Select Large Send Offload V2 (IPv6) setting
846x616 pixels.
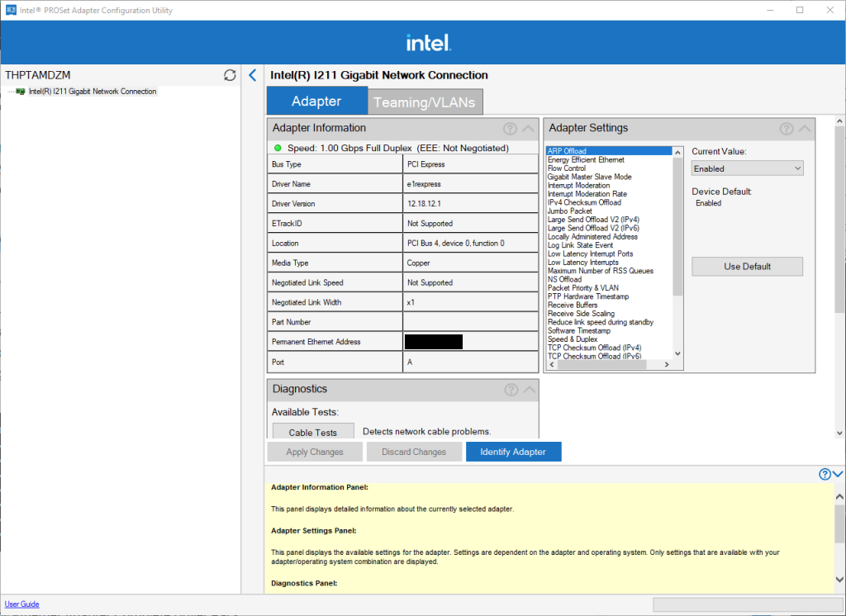click(x=593, y=228)
